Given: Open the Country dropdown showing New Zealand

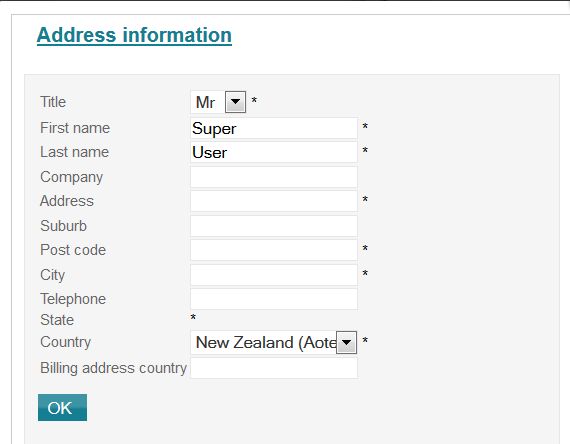Looking at the screenshot, I should tap(273, 342).
